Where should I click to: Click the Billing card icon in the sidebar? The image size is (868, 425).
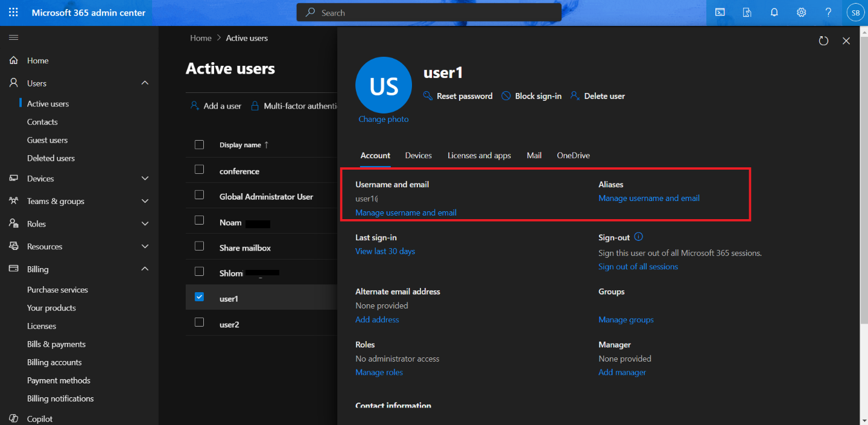pyautogui.click(x=14, y=269)
